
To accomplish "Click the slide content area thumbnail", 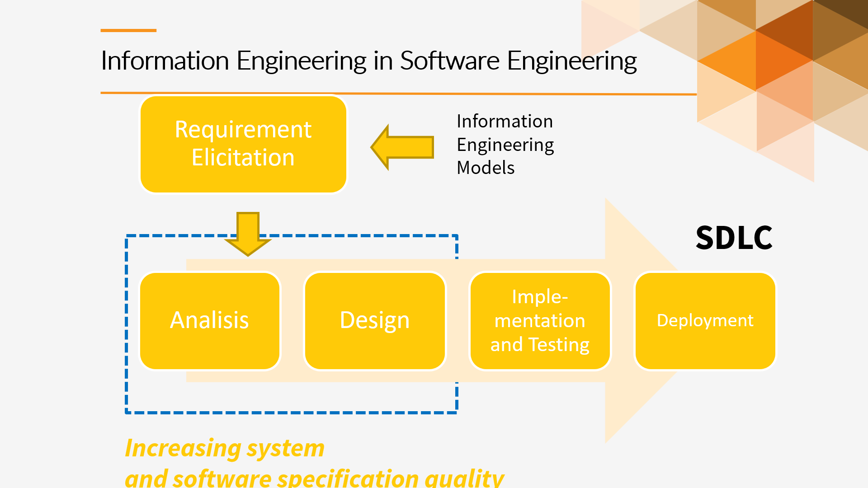I will point(434,244).
